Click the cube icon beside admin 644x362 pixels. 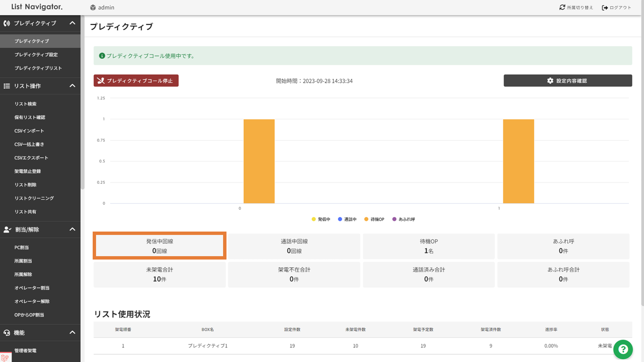(93, 7)
